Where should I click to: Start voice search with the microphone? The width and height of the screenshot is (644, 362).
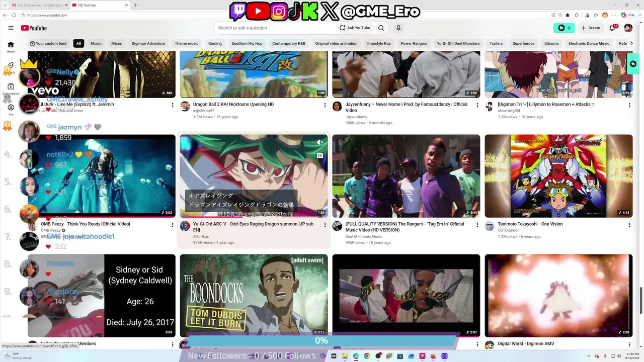[x=398, y=28]
